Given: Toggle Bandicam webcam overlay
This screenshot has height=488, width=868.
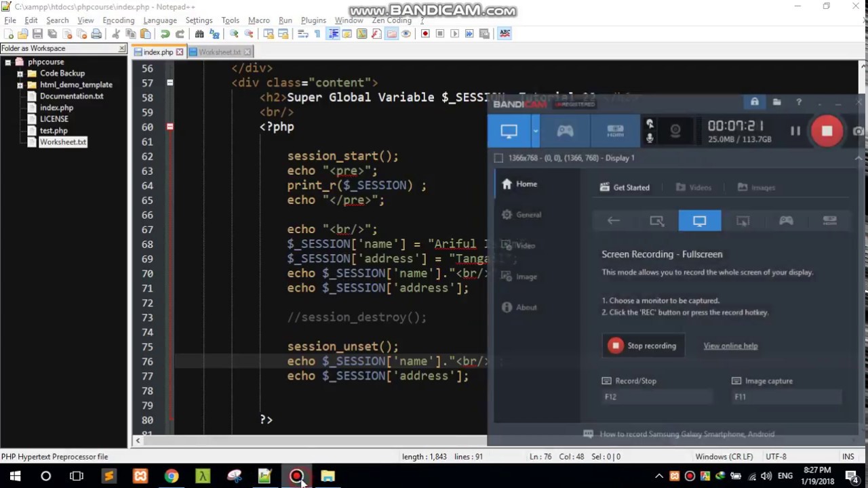Looking at the screenshot, I should click(x=675, y=131).
